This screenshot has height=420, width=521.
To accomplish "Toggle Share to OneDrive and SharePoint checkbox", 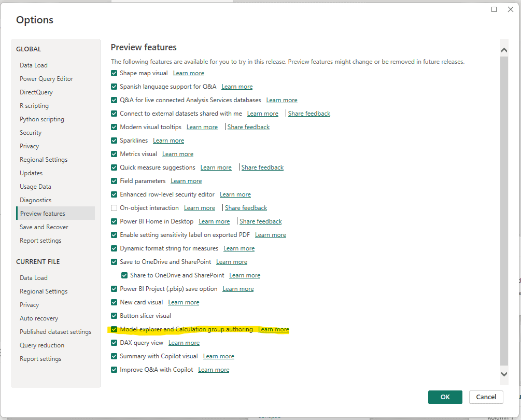I will point(124,275).
